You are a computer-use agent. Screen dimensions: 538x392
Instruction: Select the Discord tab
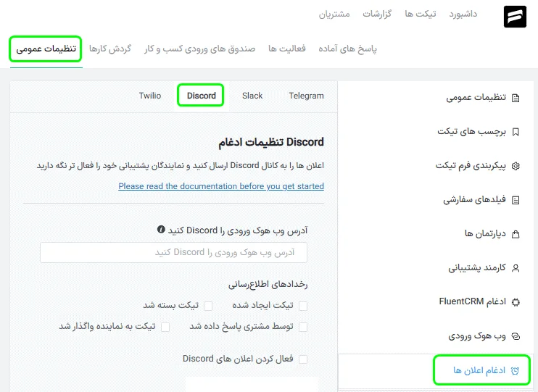202,96
